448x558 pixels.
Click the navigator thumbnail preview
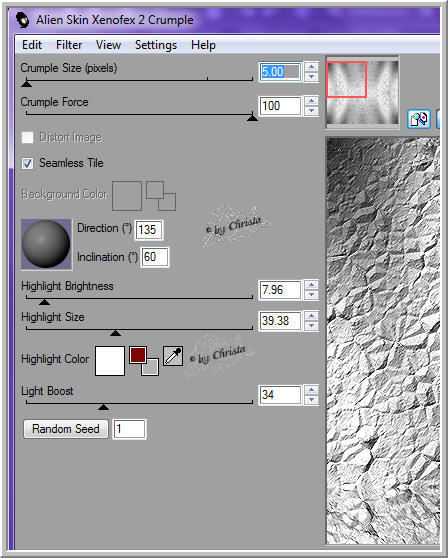click(x=362, y=92)
